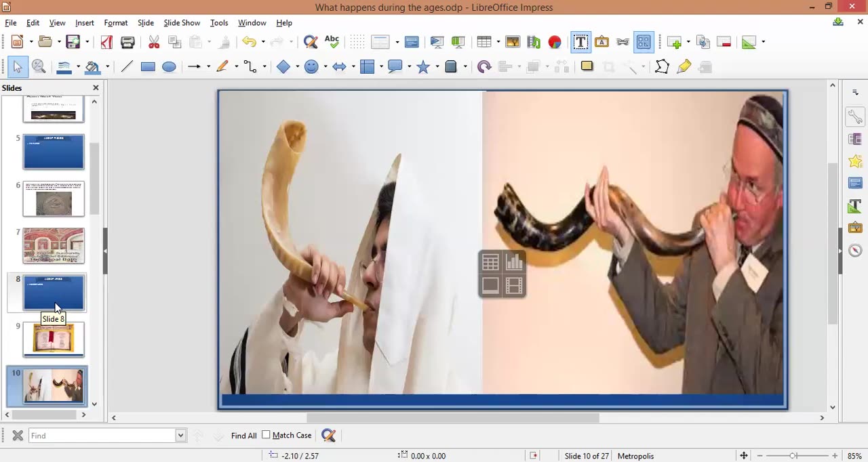Toggle the Display Grid button

pyautogui.click(x=357, y=42)
